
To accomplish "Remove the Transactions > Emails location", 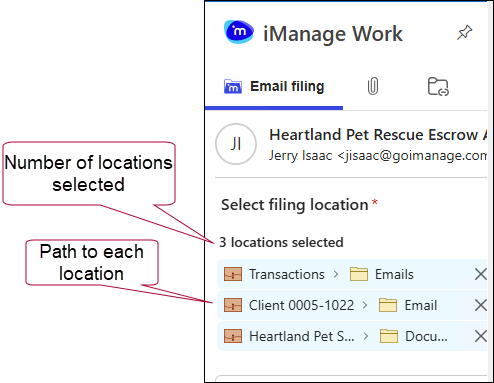I will [x=480, y=275].
